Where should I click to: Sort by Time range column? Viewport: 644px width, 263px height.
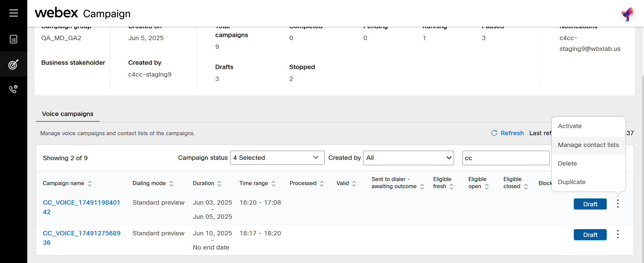[274, 183]
